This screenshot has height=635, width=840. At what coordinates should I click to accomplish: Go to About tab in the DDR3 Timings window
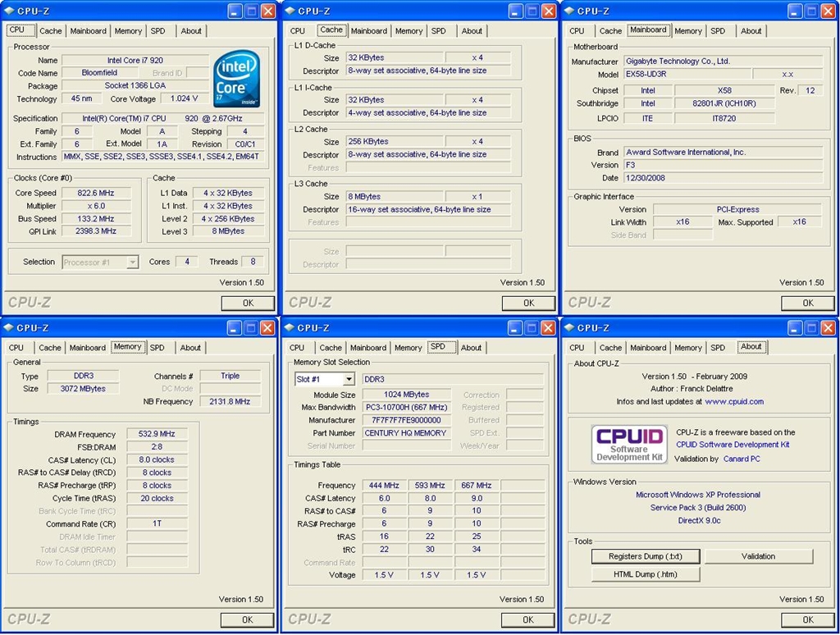coord(190,348)
